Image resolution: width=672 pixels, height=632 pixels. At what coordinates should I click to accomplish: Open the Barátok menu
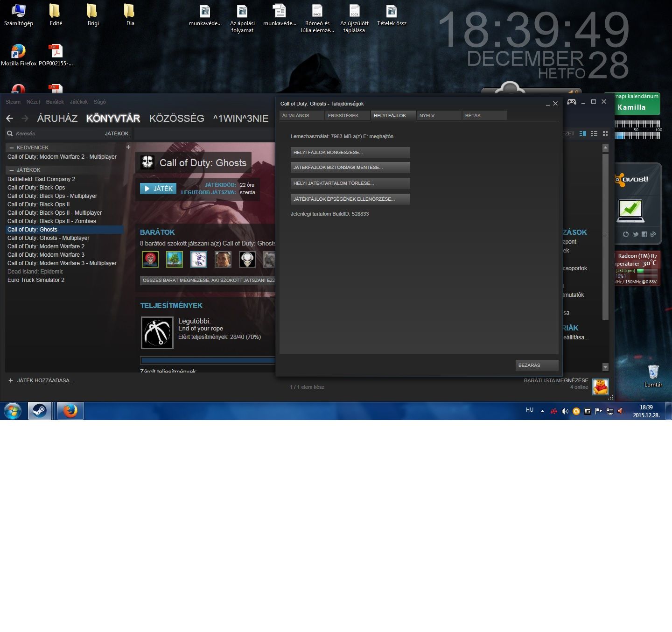click(x=55, y=102)
